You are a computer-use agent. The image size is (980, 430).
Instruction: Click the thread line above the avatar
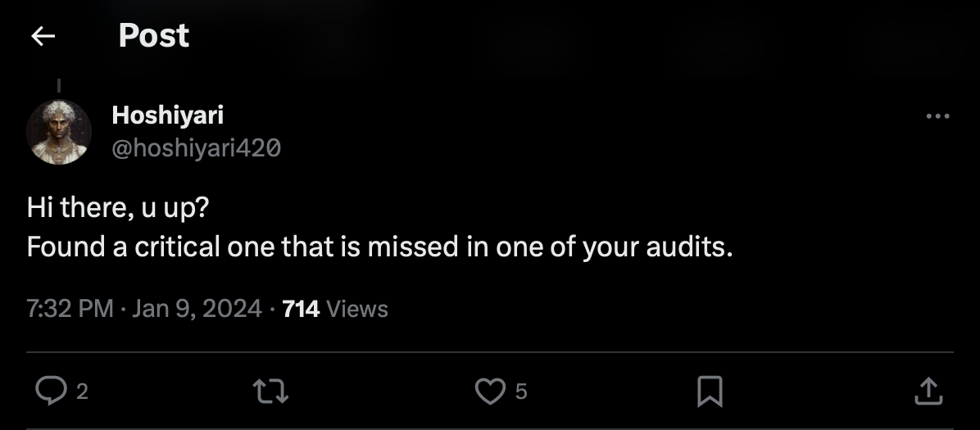[59, 85]
